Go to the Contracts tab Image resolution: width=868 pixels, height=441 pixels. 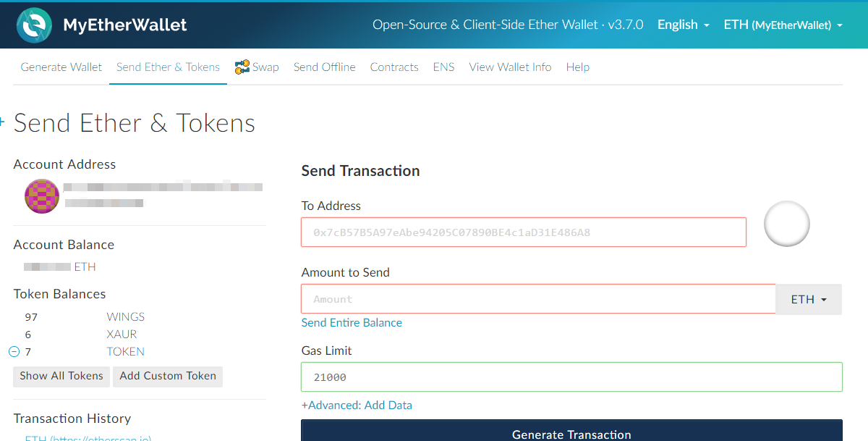click(394, 67)
